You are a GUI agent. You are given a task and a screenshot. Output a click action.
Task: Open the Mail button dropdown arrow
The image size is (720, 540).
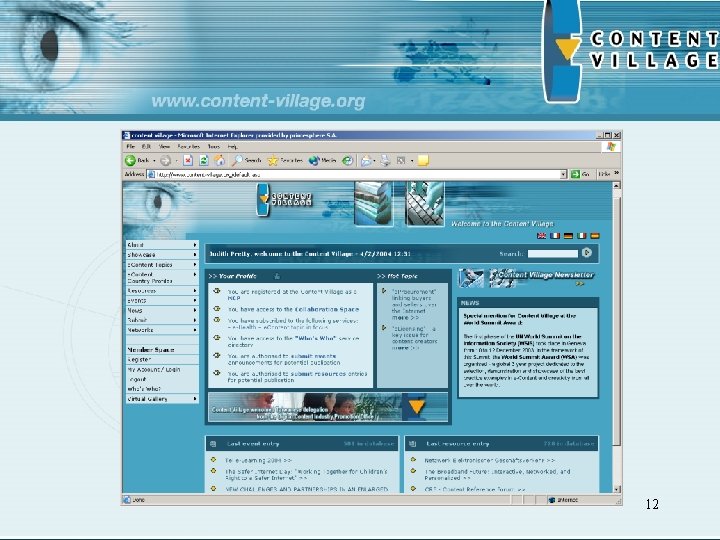[375, 161]
